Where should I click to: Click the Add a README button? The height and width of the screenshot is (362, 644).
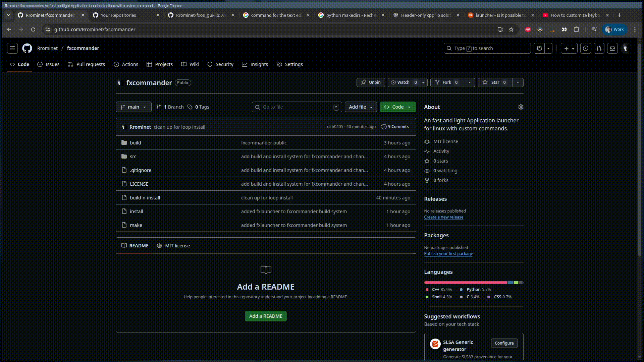tap(266, 316)
